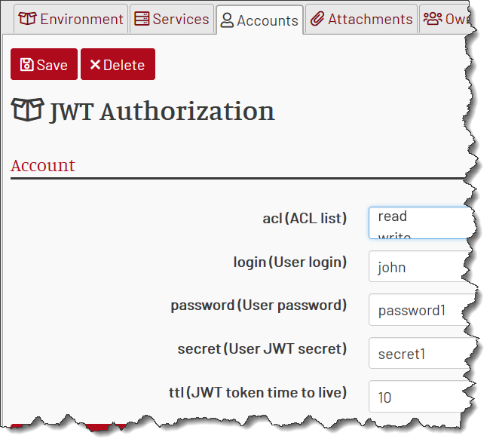
Task: Save the JWT account
Action: pyautogui.click(x=44, y=64)
